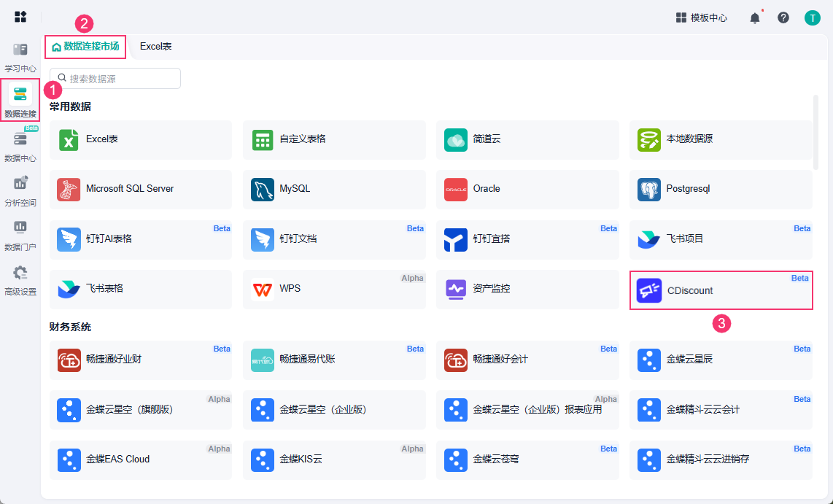Open 金蝶云星空（企业版）报表应用 connector

527,410
